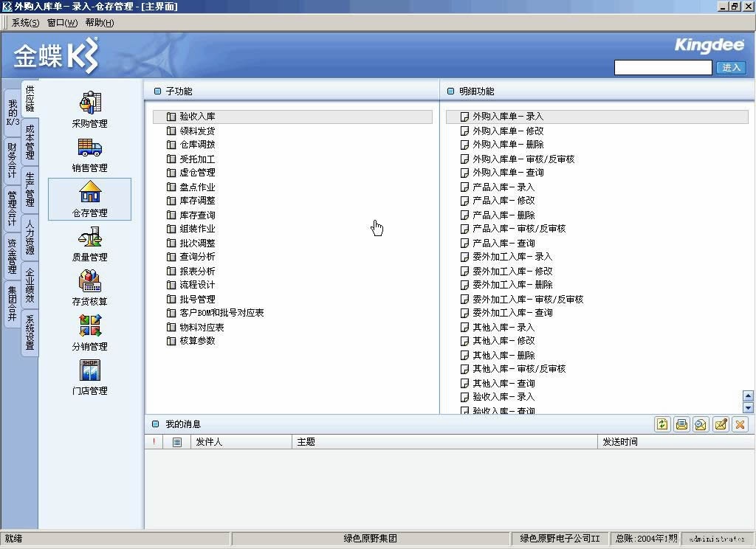Open the 系统(S) menu
The height and width of the screenshot is (549, 756).
26,23
